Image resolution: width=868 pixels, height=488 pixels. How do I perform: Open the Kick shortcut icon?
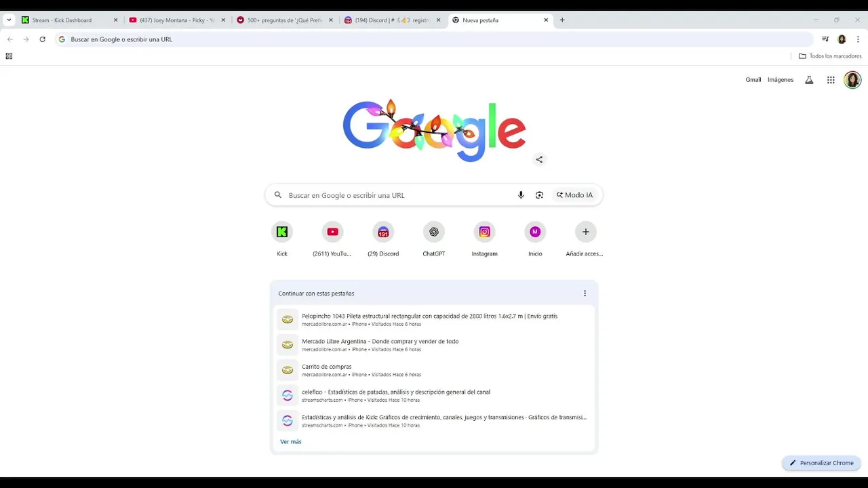click(x=282, y=232)
